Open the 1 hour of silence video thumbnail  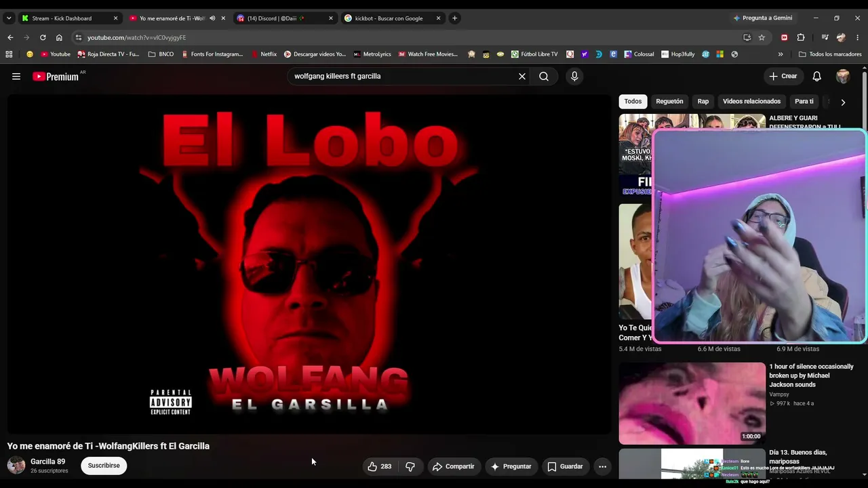[692, 403]
